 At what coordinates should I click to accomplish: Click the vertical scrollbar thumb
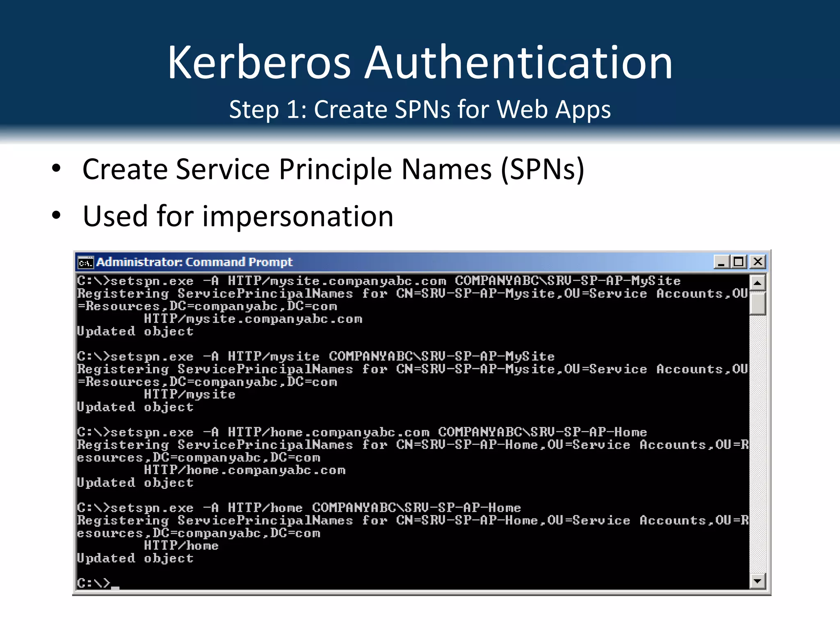point(757,304)
